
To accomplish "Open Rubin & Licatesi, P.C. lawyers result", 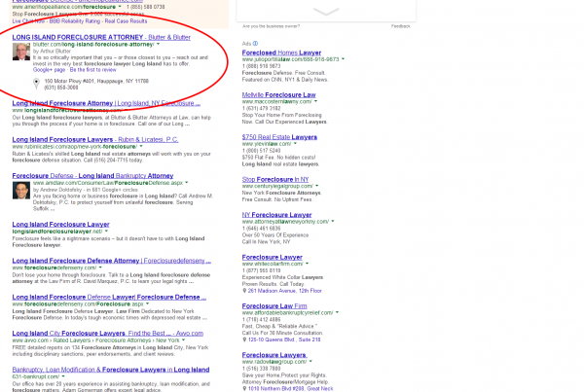I will (x=95, y=140).
